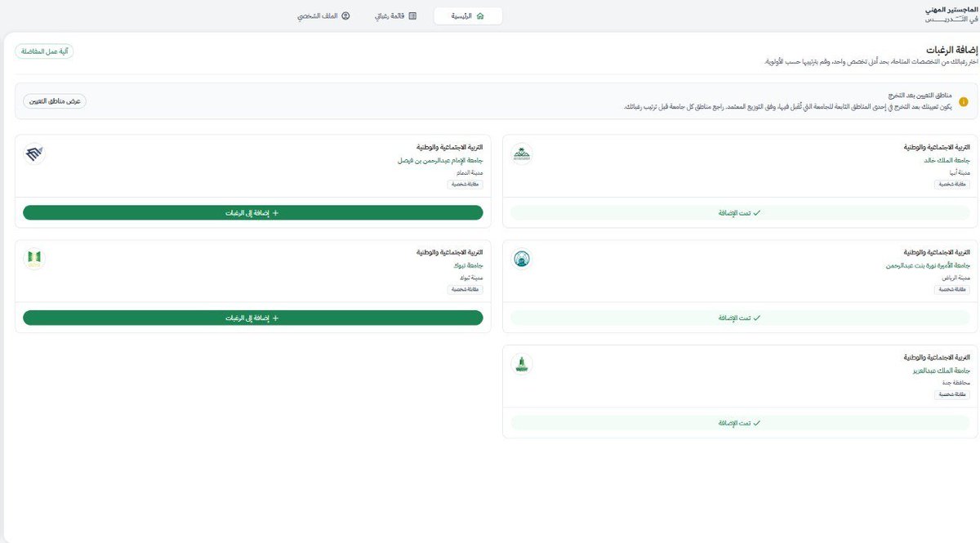Click مقابلة شخصية badge in مدينة الدمام card

point(465,185)
